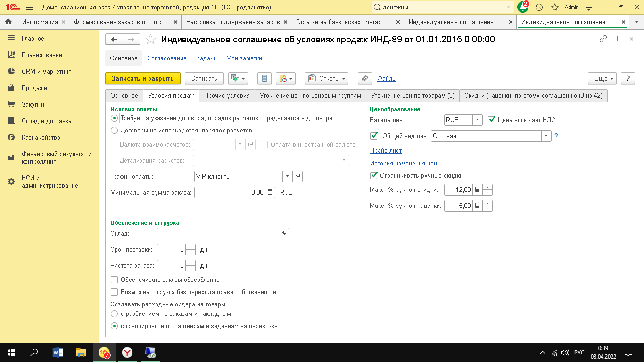Click the copy link icon near the title
The image size is (644, 362).
point(603,40)
